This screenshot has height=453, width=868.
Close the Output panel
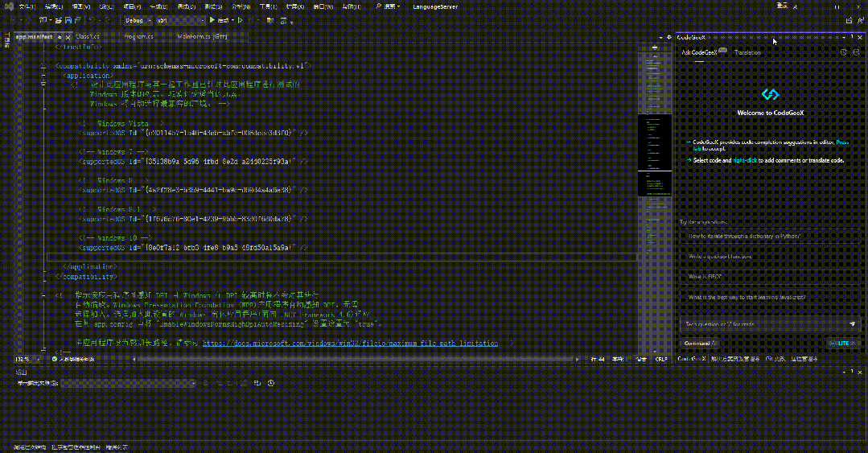860,373
